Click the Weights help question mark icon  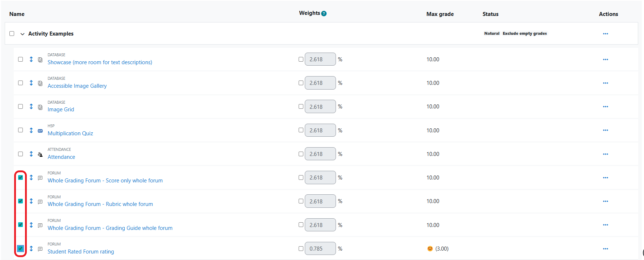(x=324, y=13)
